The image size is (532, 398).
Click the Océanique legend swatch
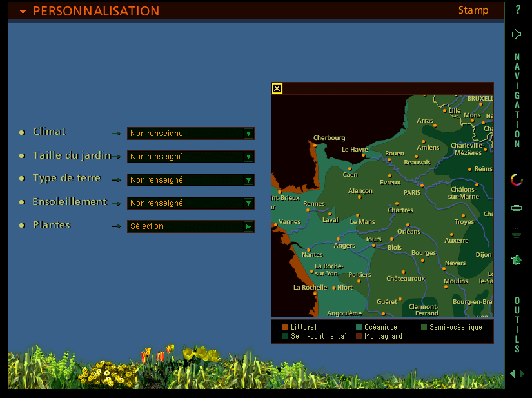pos(359,327)
